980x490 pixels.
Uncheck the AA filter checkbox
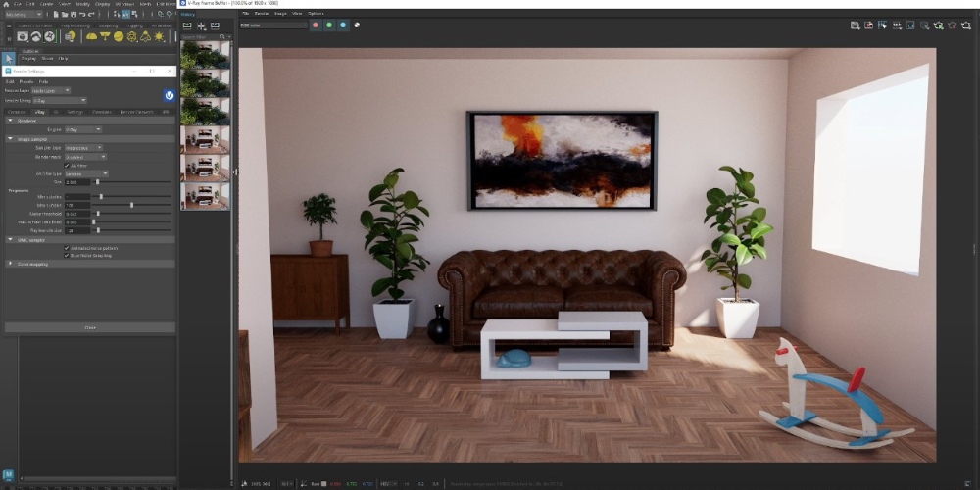(x=67, y=165)
